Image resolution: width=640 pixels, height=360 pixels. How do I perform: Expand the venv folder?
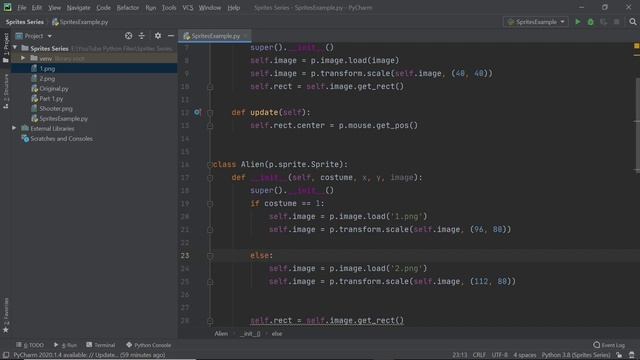23,58
